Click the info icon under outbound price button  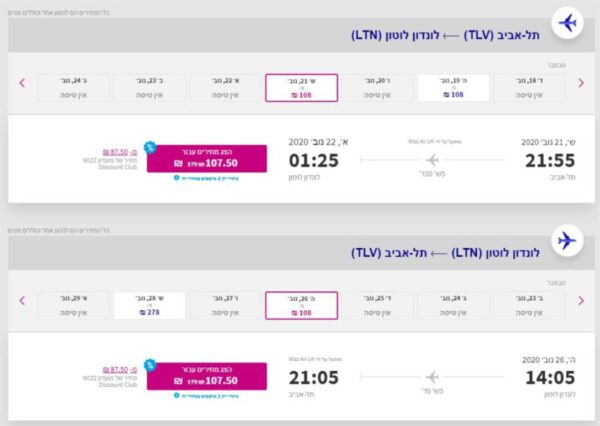coord(176,178)
